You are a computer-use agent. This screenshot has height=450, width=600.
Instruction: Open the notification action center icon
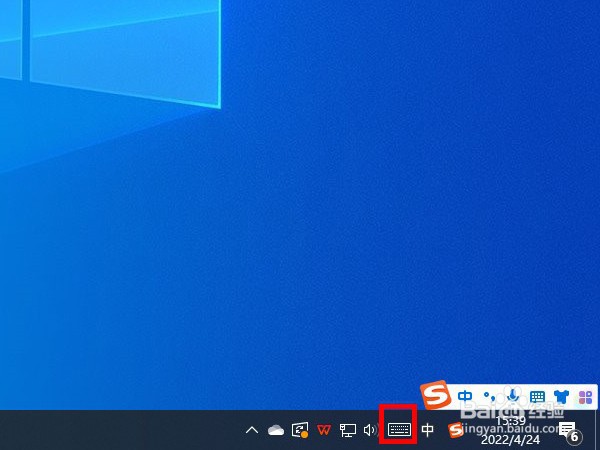pos(569,431)
